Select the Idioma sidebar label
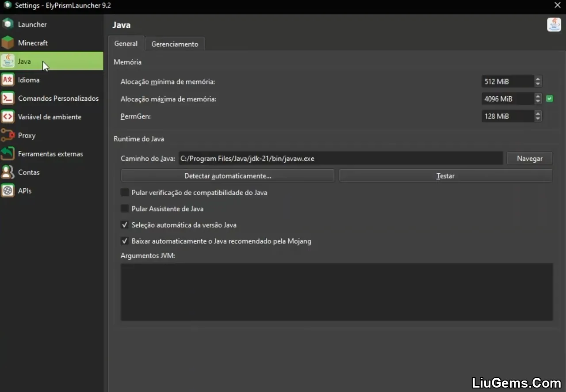This screenshot has height=392, width=566. [x=29, y=80]
